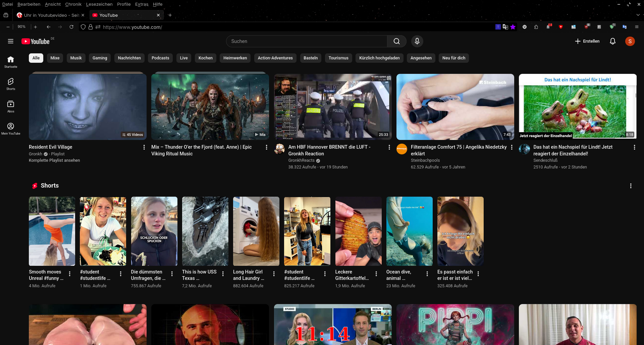
Task: Open Shorts section more options menu
Action: click(631, 186)
